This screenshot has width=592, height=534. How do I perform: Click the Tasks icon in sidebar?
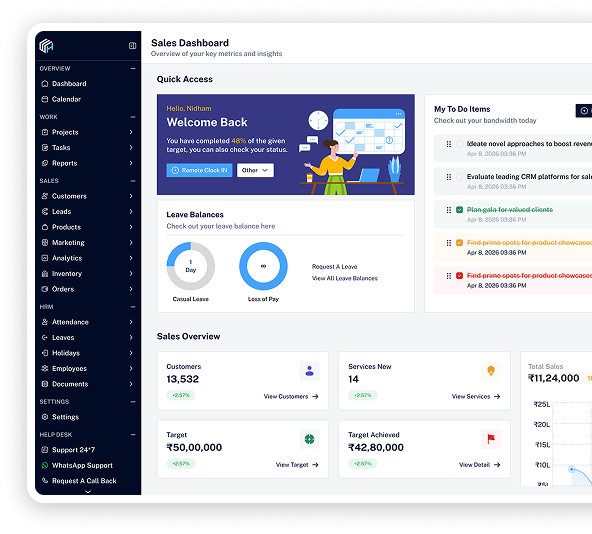coord(45,148)
